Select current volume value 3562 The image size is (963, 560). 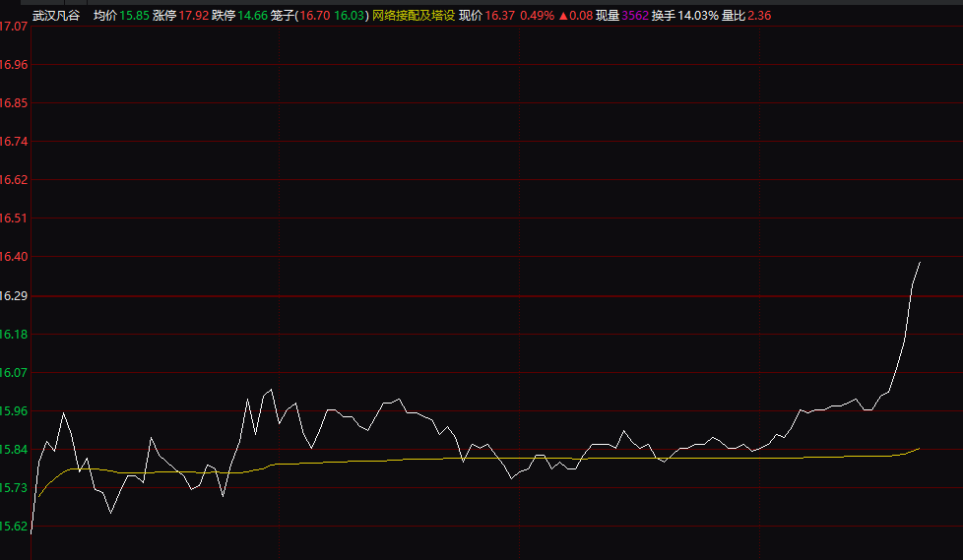(x=635, y=16)
